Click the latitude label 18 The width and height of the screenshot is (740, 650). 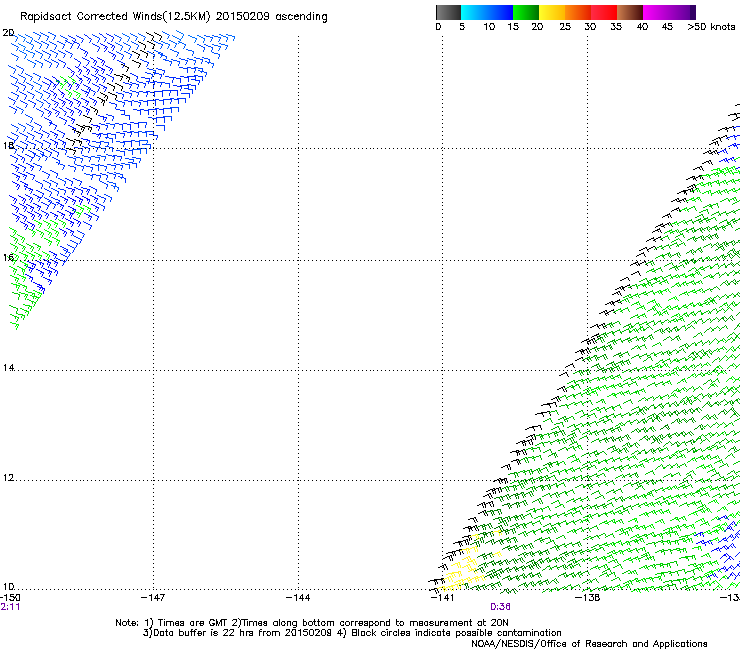coord(8,145)
